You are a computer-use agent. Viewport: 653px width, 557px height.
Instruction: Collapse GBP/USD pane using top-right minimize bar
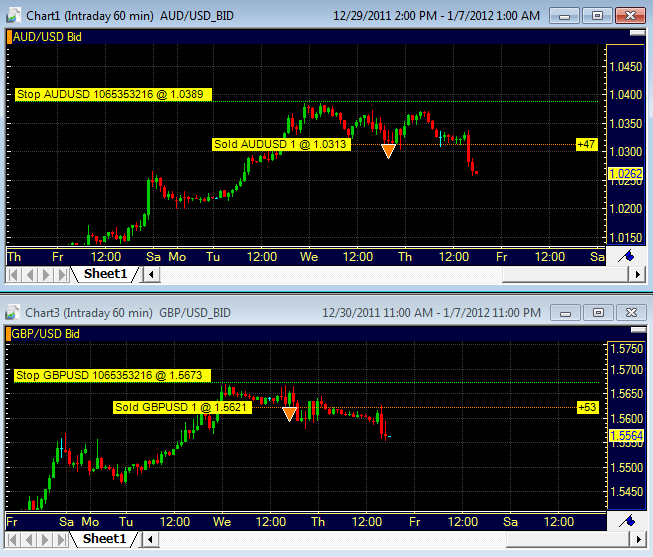point(638,330)
